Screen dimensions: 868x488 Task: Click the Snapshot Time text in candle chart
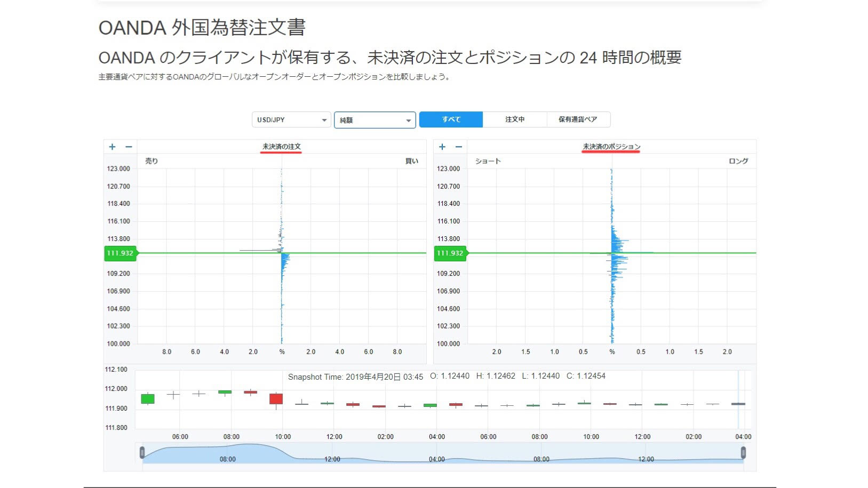[x=355, y=377]
